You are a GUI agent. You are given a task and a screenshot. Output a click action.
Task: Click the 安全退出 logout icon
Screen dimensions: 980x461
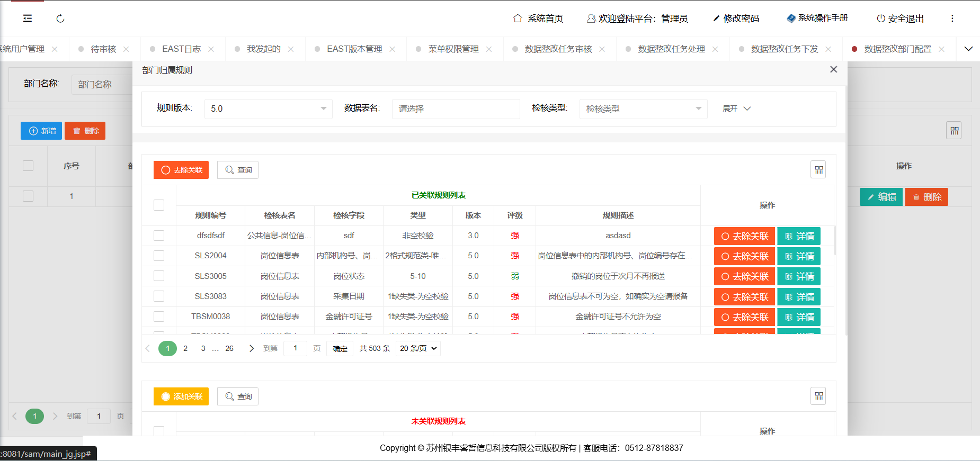[x=881, y=19]
